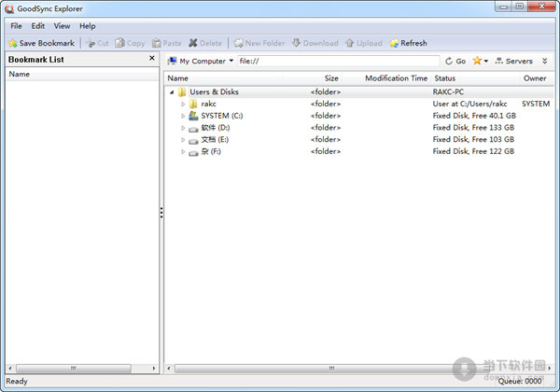Click the Delete toolbar icon
This screenshot has height=392, width=560.
point(193,43)
